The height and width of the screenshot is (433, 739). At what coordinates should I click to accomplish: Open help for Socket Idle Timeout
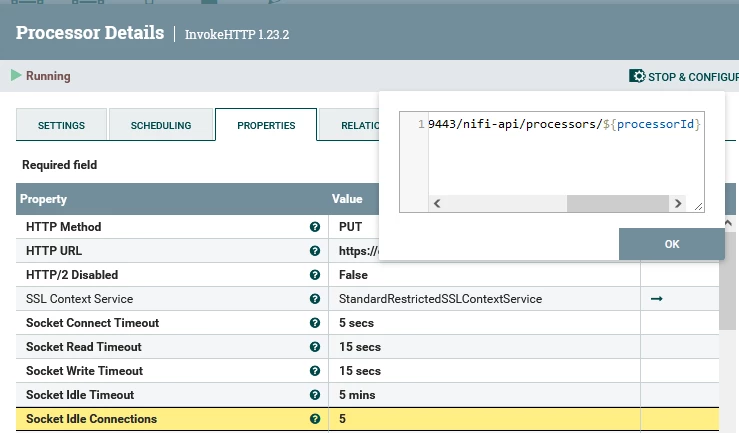point(315,395)
